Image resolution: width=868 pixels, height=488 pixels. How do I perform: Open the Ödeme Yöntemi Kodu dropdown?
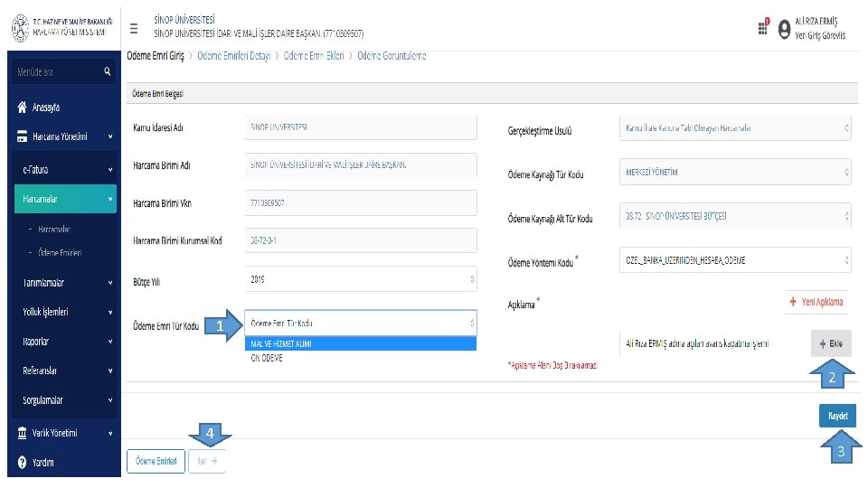735,260
